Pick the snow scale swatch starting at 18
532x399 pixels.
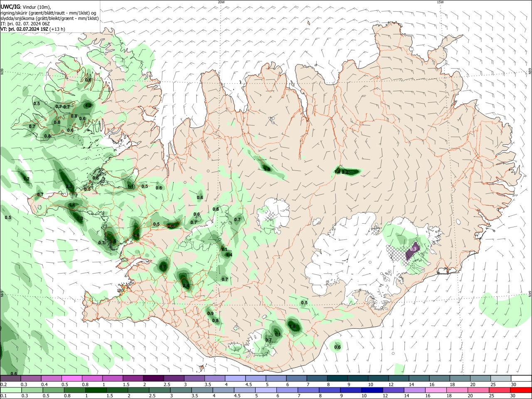click(x=460, y=378)
